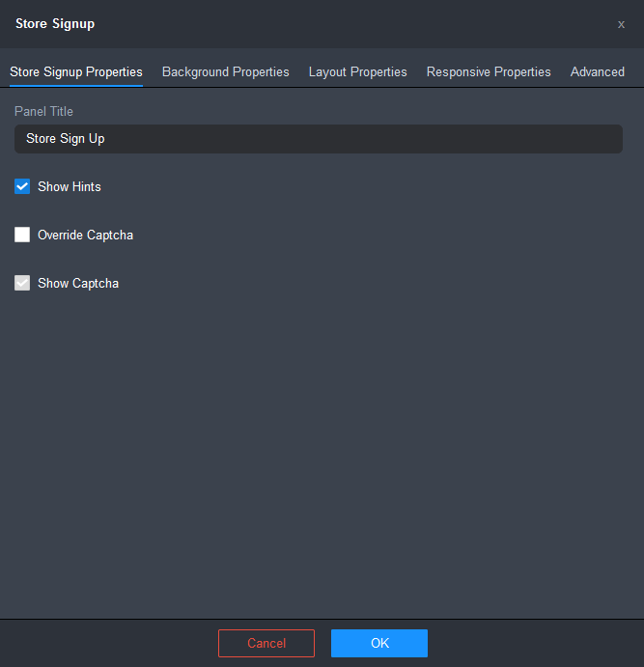Viewport: 644px width, 667px height.
Task: Close the Store Signup dialog
Action: pyautogui.click(x=621, y=25)
